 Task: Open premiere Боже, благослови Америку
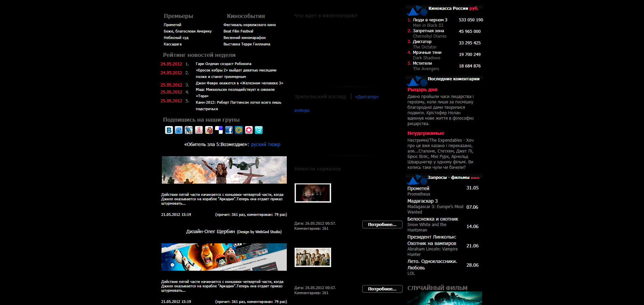point(188,31)
